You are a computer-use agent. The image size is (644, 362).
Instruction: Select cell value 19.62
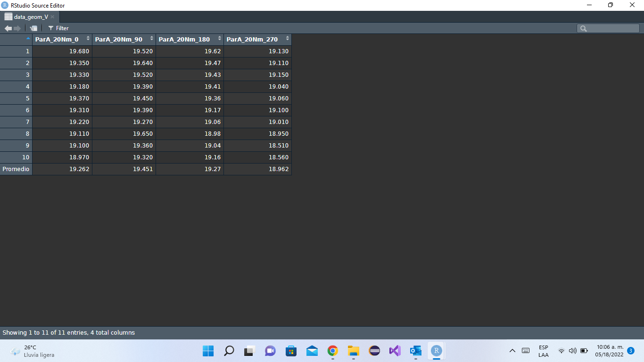coord(213,51)
